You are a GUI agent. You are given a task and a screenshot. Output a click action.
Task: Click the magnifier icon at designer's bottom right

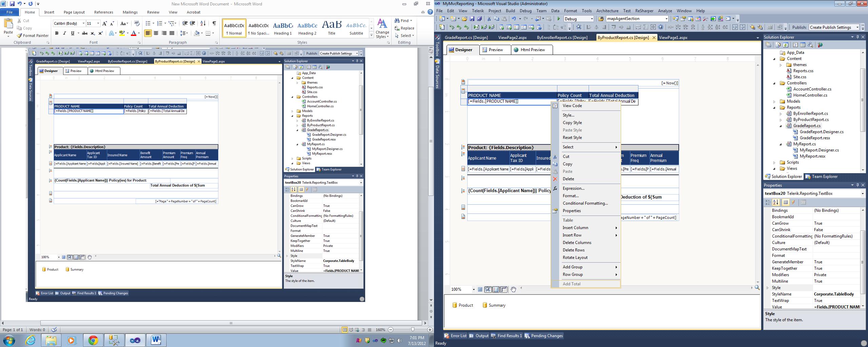(757, 288)
